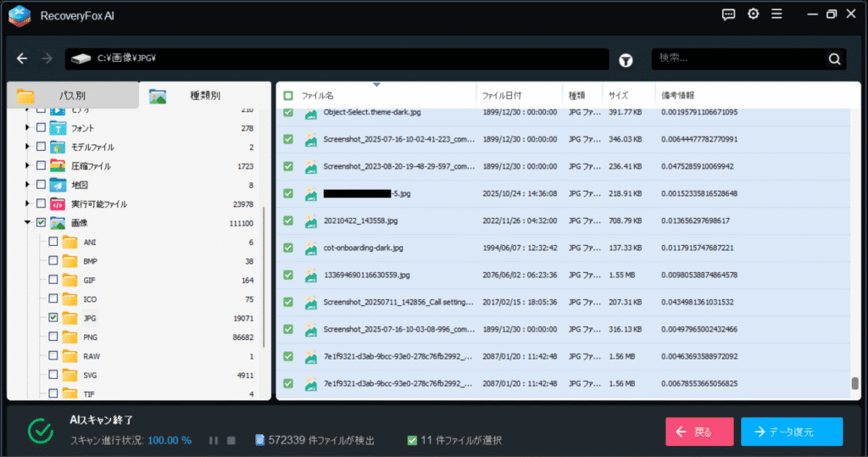Click the SVG folder icon

click(70, 375)
